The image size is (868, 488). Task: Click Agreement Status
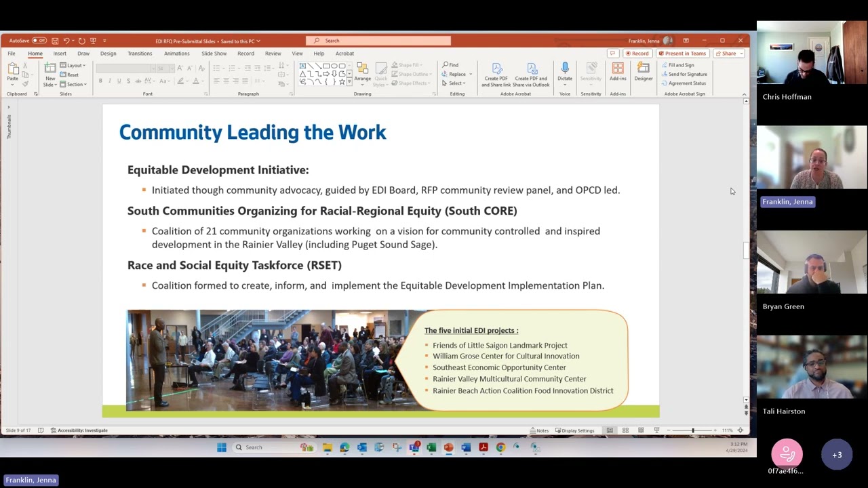coord(684,83)
